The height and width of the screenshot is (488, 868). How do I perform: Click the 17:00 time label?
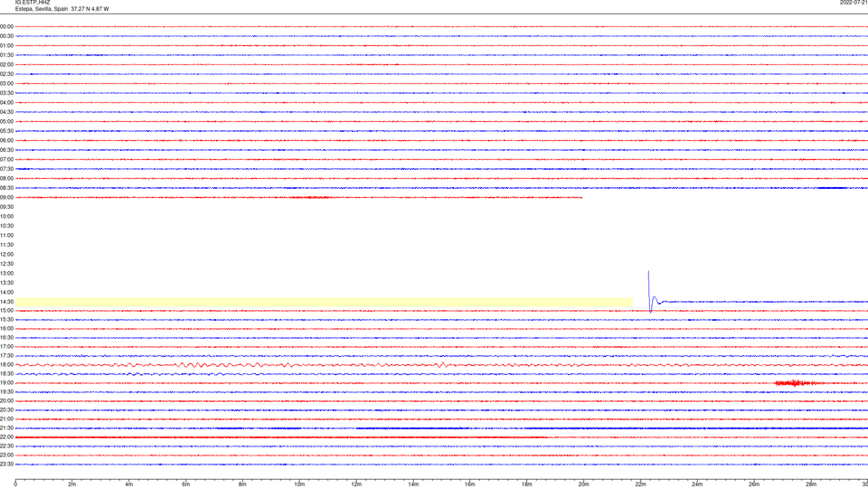[x=6, y=346]
